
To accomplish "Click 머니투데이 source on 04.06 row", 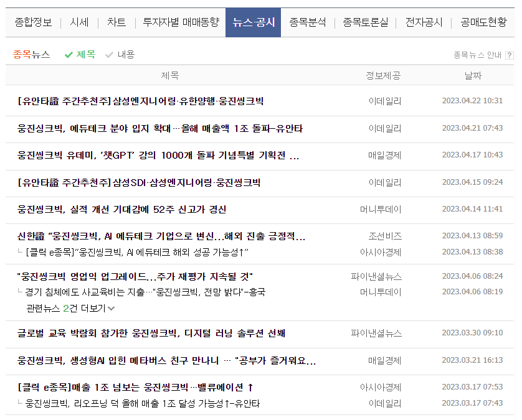I will click(381, 292).
